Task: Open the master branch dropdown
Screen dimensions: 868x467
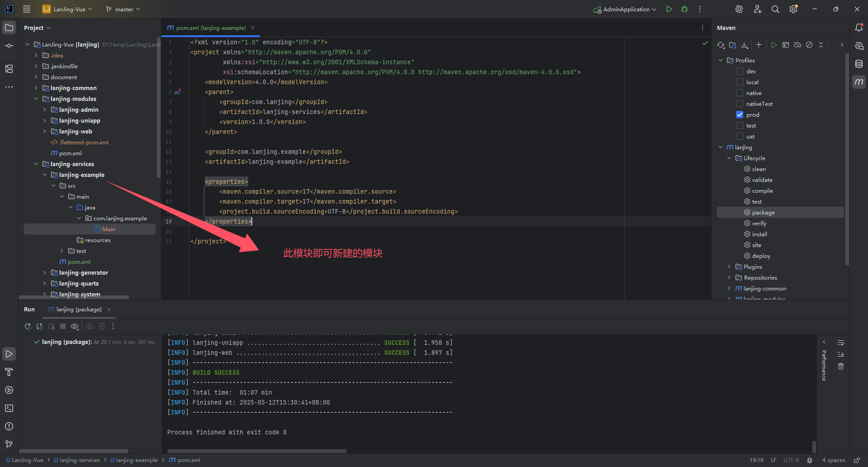Action: [123, 9]
